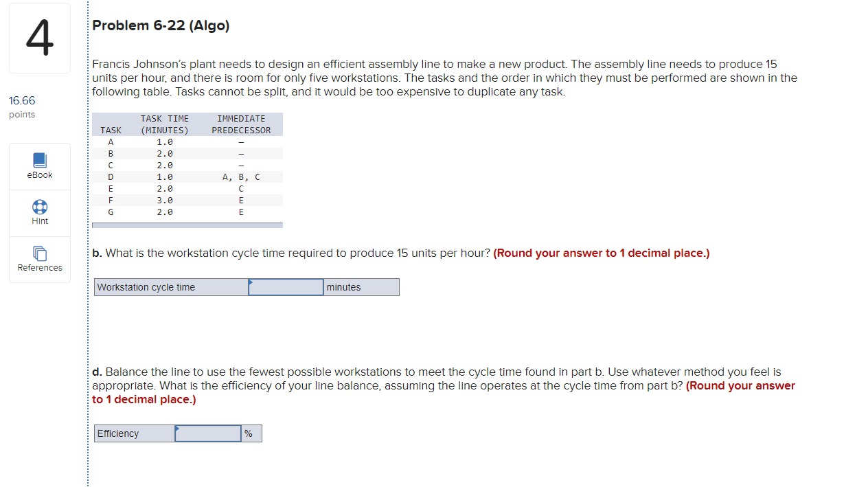The image size is (868, 487).
Task: Select the blue book icon above eBook label
Action: click(x=39, y=159)
